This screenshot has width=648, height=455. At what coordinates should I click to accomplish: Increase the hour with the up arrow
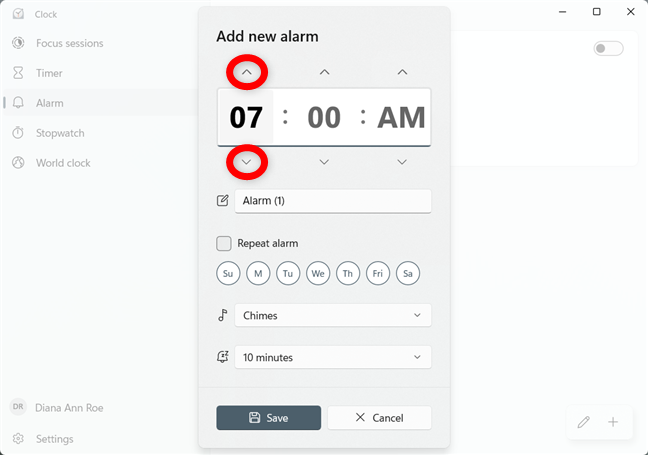(247, 72)
